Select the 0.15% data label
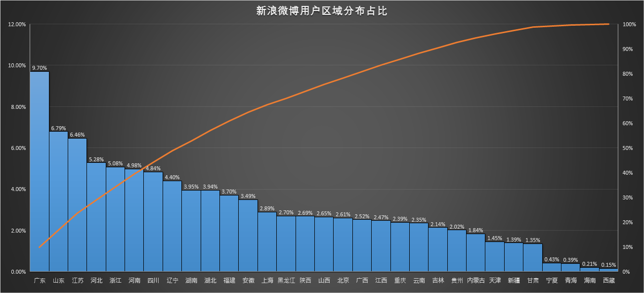Screen dimensions: 644x293 [x=609, y=265]
